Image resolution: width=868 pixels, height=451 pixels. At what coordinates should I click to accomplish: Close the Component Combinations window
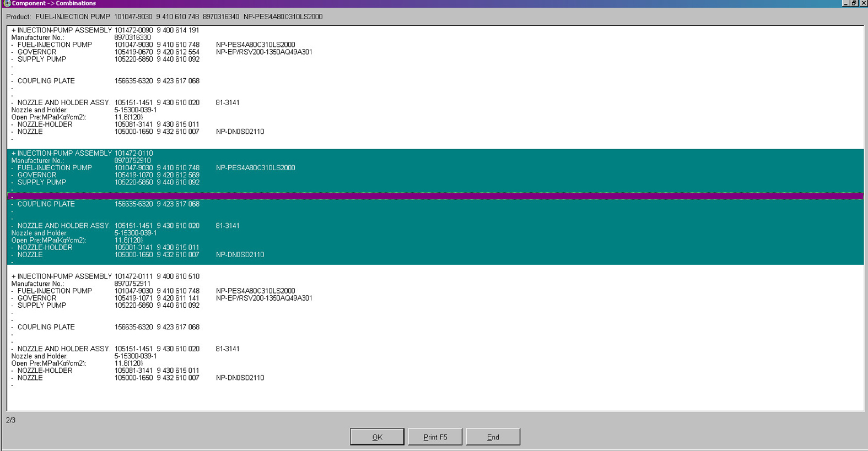pyautogui.click(x=863, y=3)
